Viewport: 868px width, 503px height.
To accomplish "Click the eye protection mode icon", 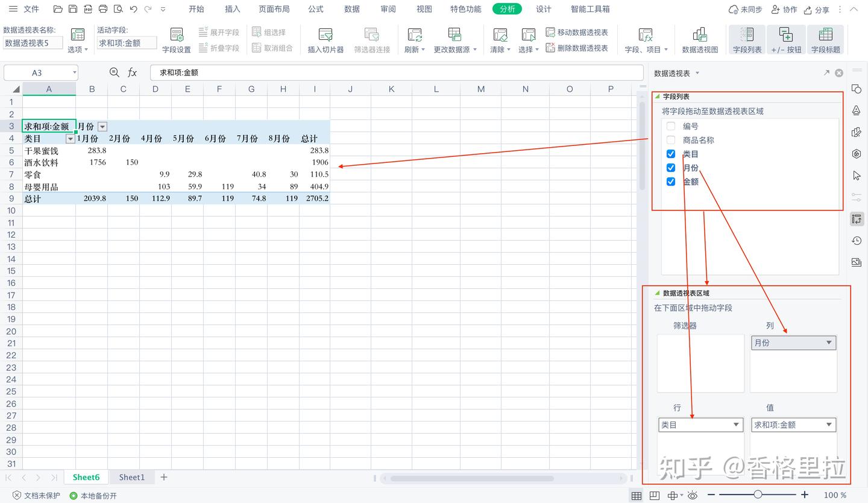I will pyautogui.click(x=693, y=496).
